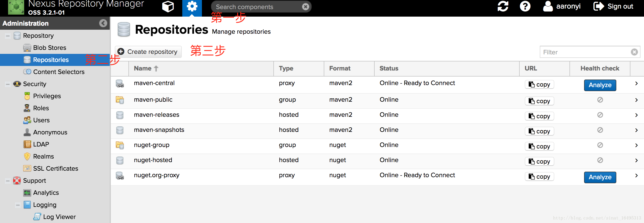The image size is (644, 223).
Task: Copy URL of maven-snapshots
Action: pos(539,131)
